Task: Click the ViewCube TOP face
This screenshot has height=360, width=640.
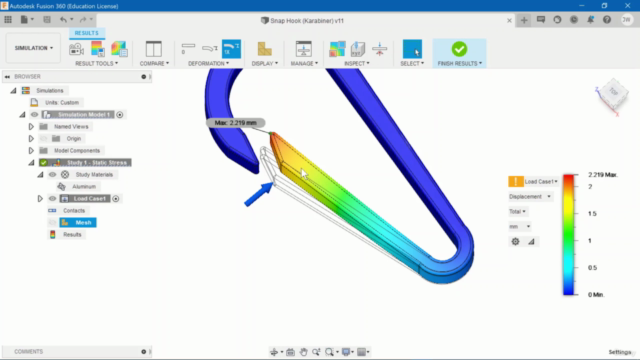Action: (x=613, y=92)
